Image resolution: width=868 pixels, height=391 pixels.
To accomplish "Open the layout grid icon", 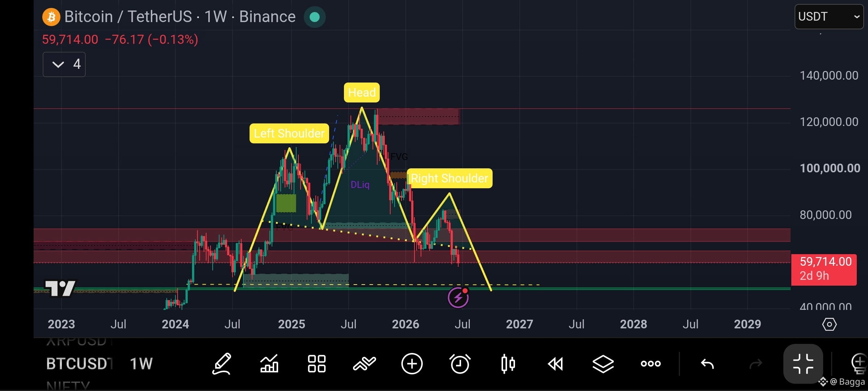I will [317, 363].
